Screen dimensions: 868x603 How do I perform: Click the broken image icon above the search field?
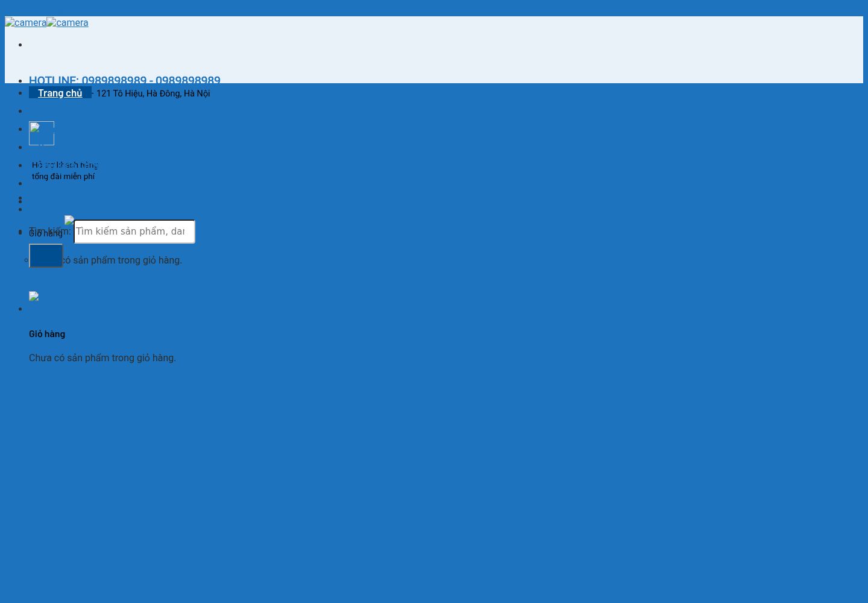point(69,221)
